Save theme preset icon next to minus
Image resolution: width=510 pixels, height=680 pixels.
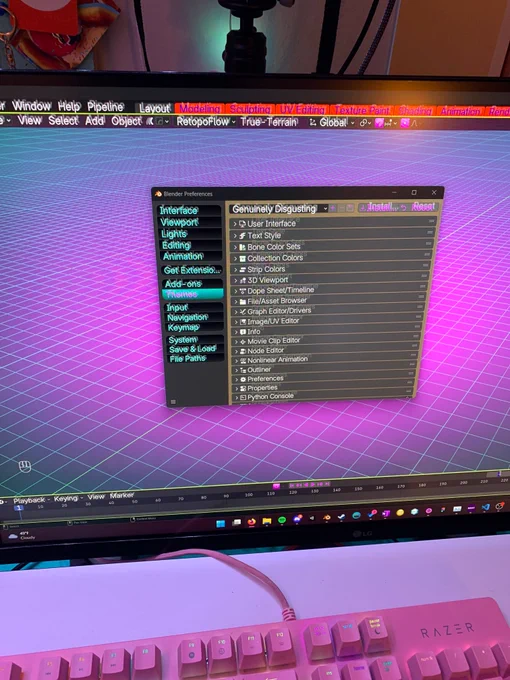(x=350, y=208)
